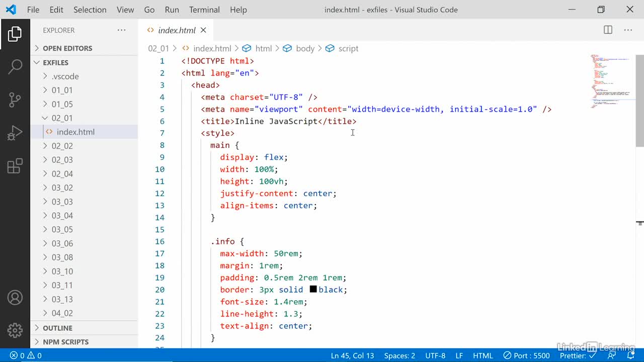This screenshot has height=362, width=644.
Task: Split the editor to the right
Action: click(x=608, y=30)
